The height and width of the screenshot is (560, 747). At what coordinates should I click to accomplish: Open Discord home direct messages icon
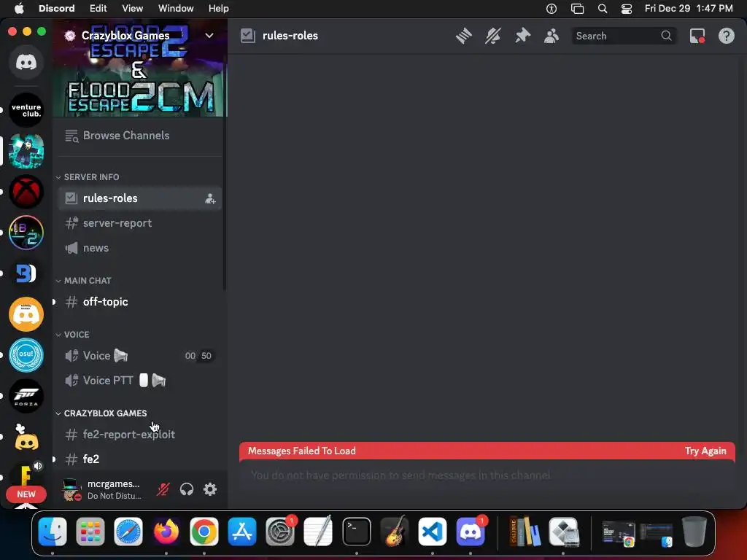[x=26, y=62]
